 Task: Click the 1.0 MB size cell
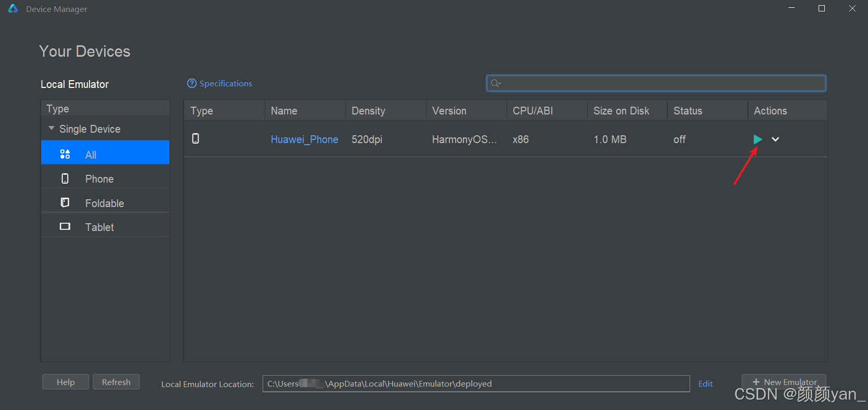pos(610,139)
